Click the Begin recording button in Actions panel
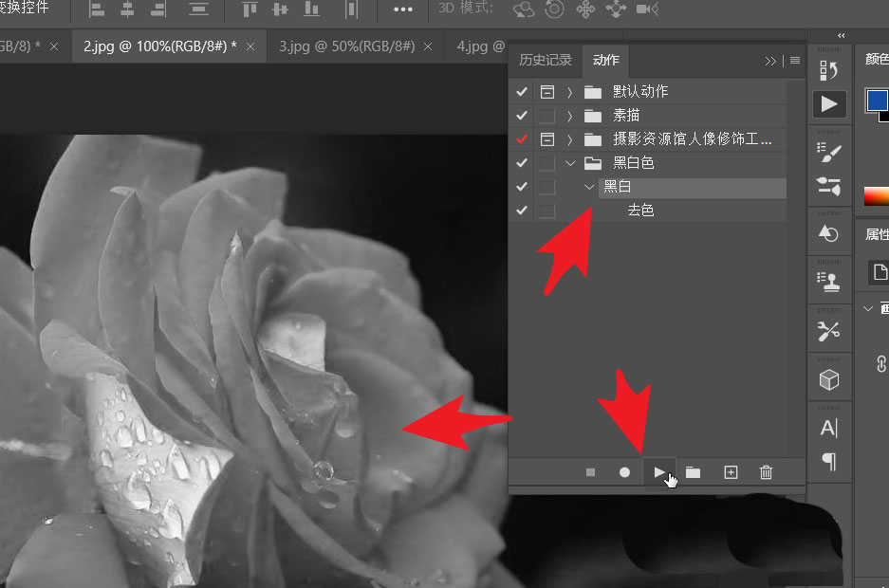The height and width of the screenshot is (588, 889). click(x=624, y=471)
